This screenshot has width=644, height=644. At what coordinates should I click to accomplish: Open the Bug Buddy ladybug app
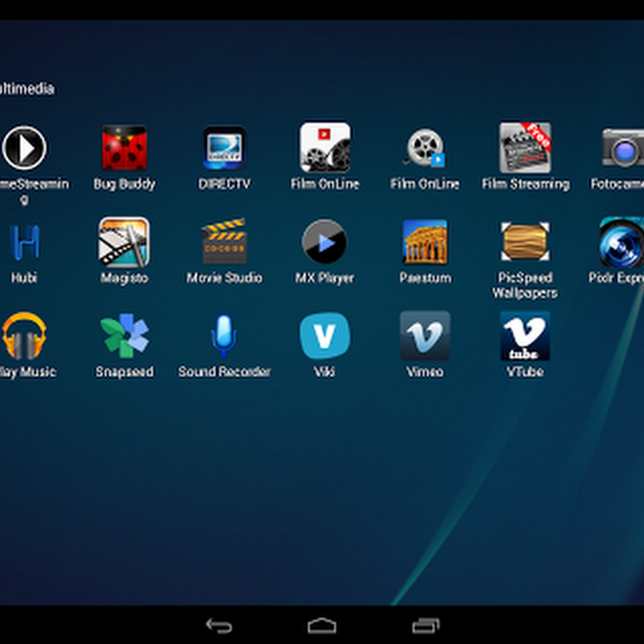pos(125,148)
